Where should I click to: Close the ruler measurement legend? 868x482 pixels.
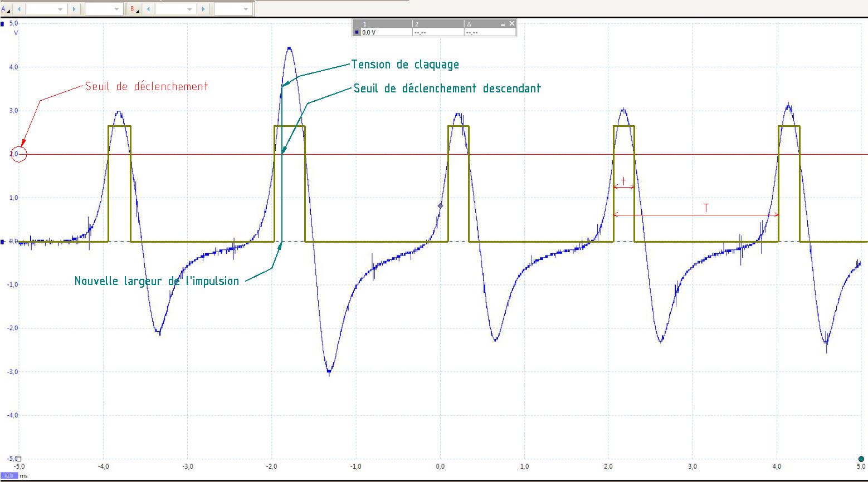tap(511, 23)
